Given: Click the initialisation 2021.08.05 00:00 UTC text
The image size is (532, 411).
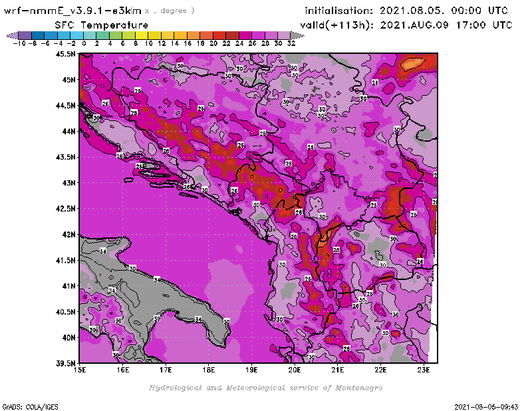Looking at the screenshot, I should click(406, 11).
